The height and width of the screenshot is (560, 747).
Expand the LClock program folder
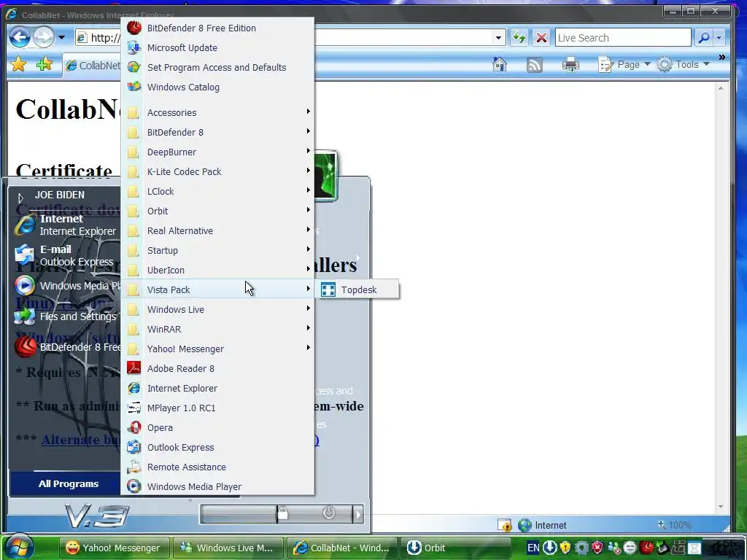[x=217, y=192]
